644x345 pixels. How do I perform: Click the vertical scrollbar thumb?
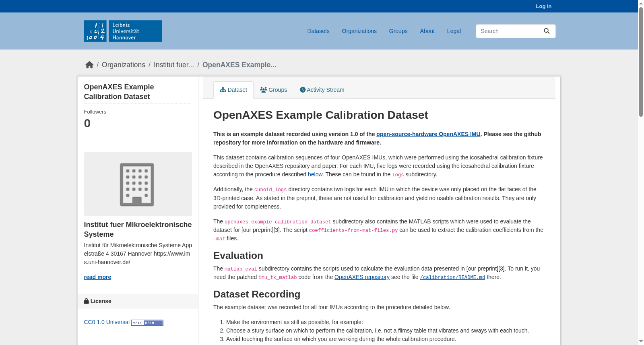click(x=641, y=62)
